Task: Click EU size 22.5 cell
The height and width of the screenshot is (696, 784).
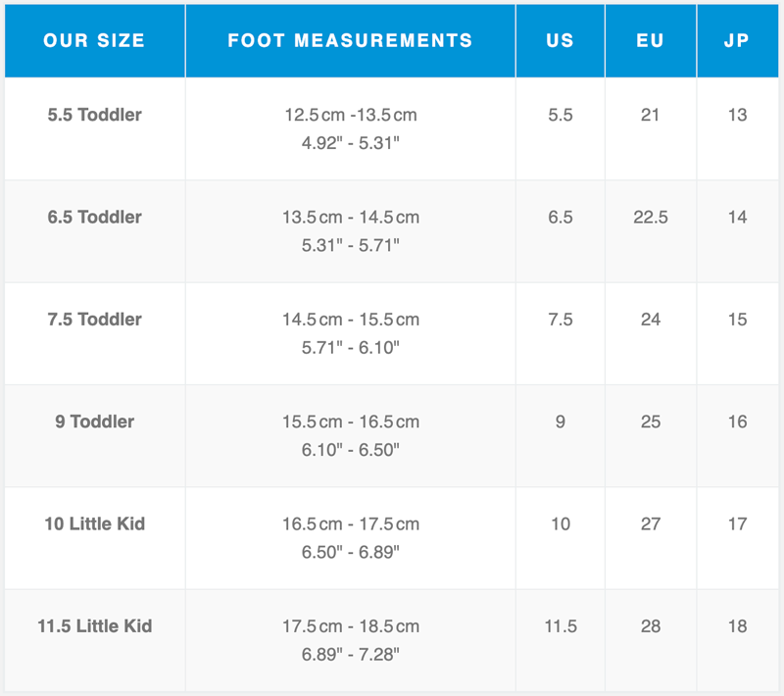Action: (650, 217)
